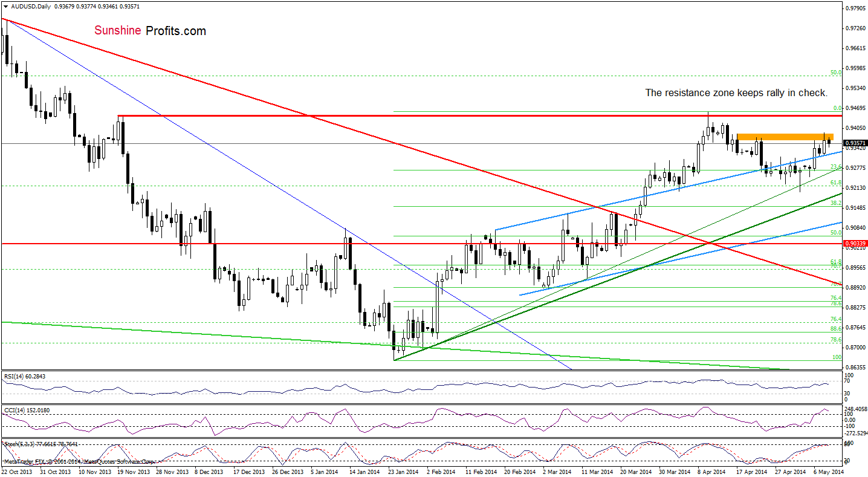Click the small triangle beside AUDUSD,Daily
The height and width of the screenshot is (477, 868).
[5, 7]
